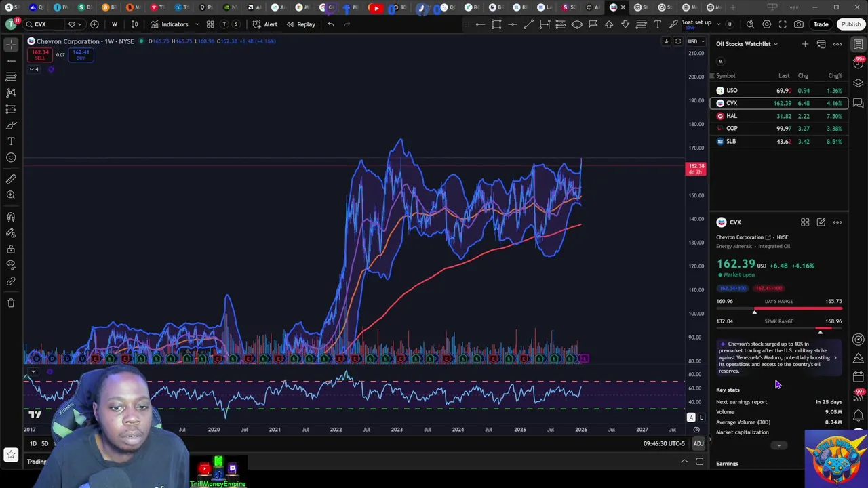The width and height of the screenshot is (868, 488).
Task: Open watchlist more options menu
Action: (x=837, y=44)
